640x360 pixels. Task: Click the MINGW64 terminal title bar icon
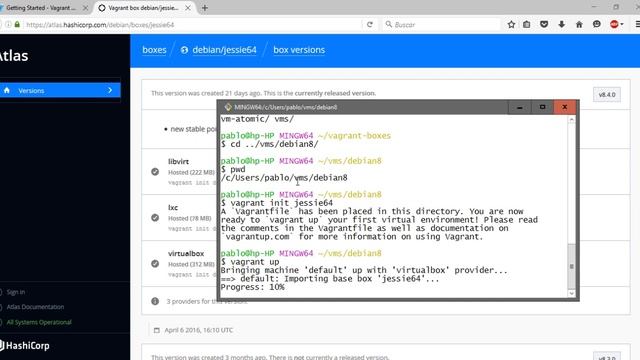coord(228,107)
